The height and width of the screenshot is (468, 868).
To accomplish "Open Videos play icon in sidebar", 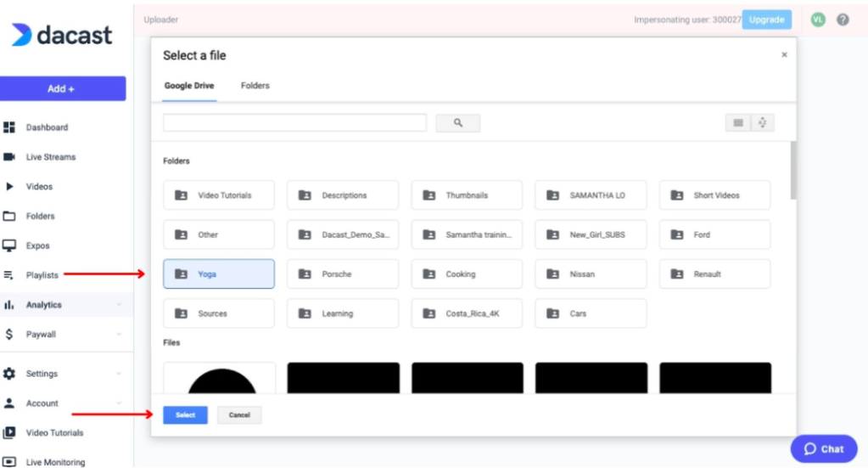I will (x=9, y=187).
